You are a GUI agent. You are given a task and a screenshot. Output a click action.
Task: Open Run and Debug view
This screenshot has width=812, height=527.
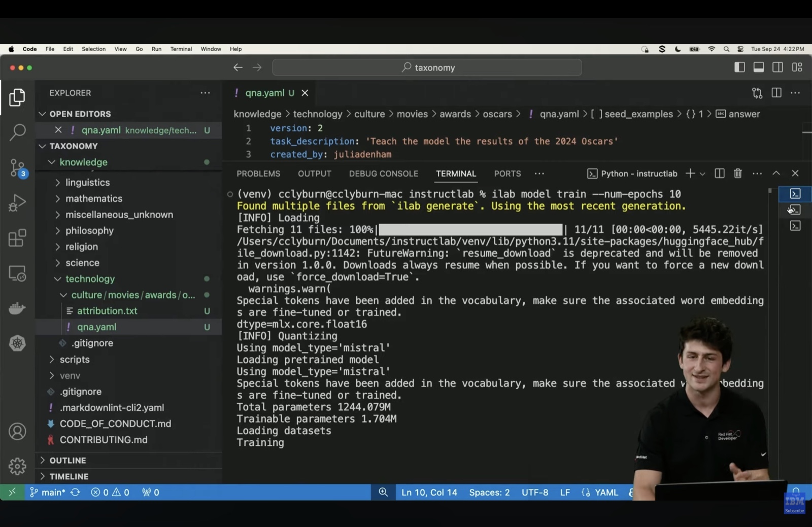click(17, 202)
